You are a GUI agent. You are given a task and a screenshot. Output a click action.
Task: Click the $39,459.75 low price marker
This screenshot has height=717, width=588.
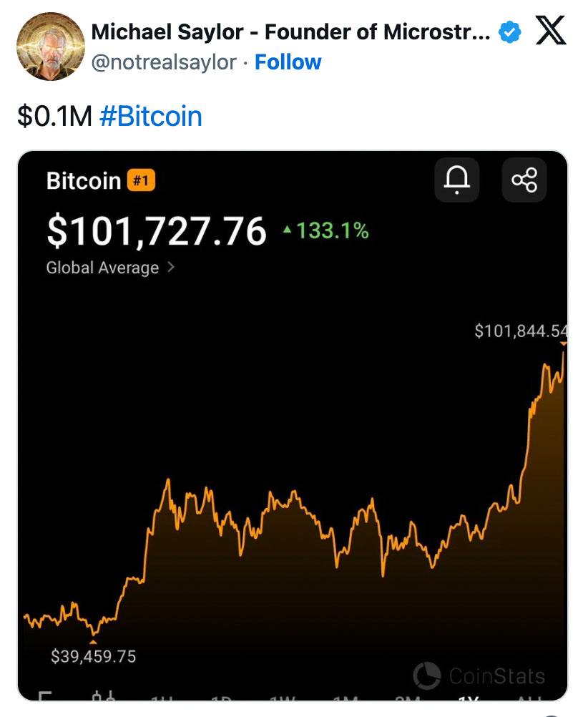93,656
